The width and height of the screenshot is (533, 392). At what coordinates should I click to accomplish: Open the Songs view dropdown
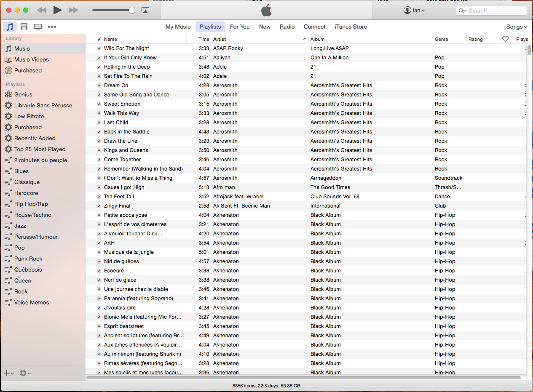pyautogui.click(x=517, y=27)
